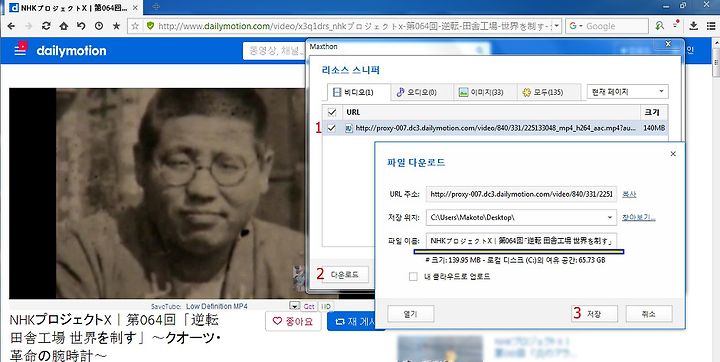
Task: Toggle the select-all checkbox beside URL header
Action: 332,112
